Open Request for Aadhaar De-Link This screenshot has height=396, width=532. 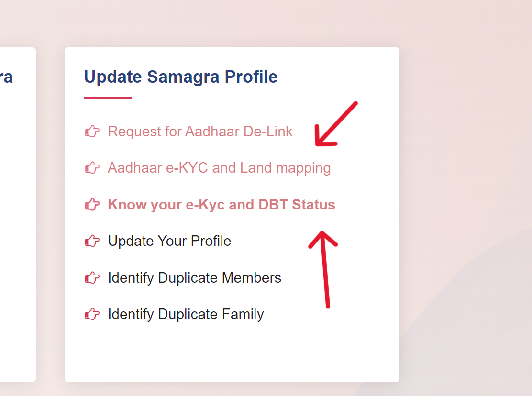click(200, 132)
